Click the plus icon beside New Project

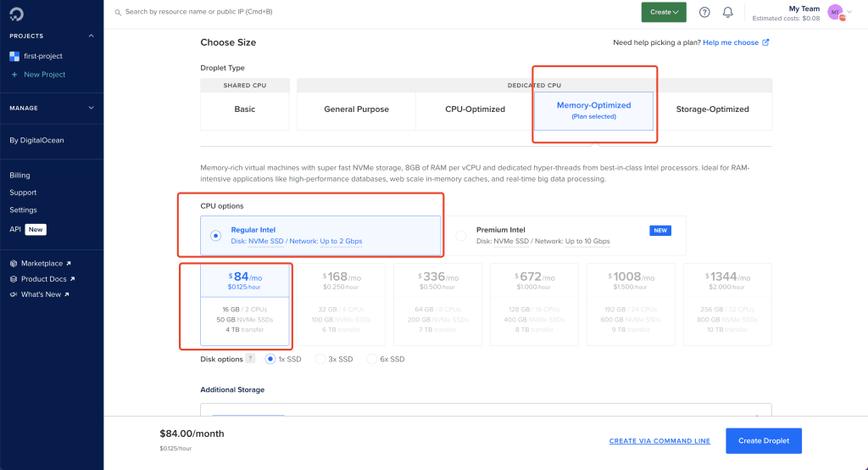14,75
